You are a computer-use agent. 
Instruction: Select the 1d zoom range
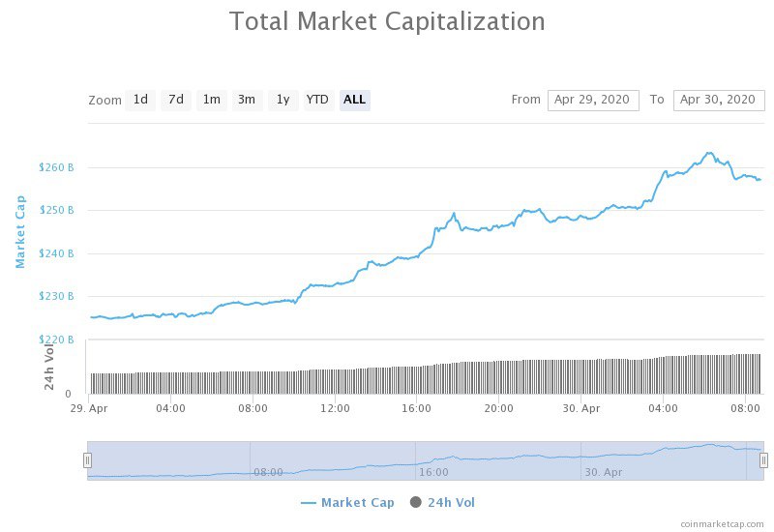click(140, 100)
